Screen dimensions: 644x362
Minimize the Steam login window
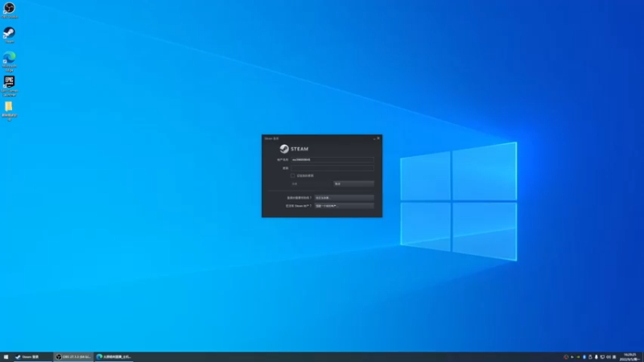click(x=374, y=138)
